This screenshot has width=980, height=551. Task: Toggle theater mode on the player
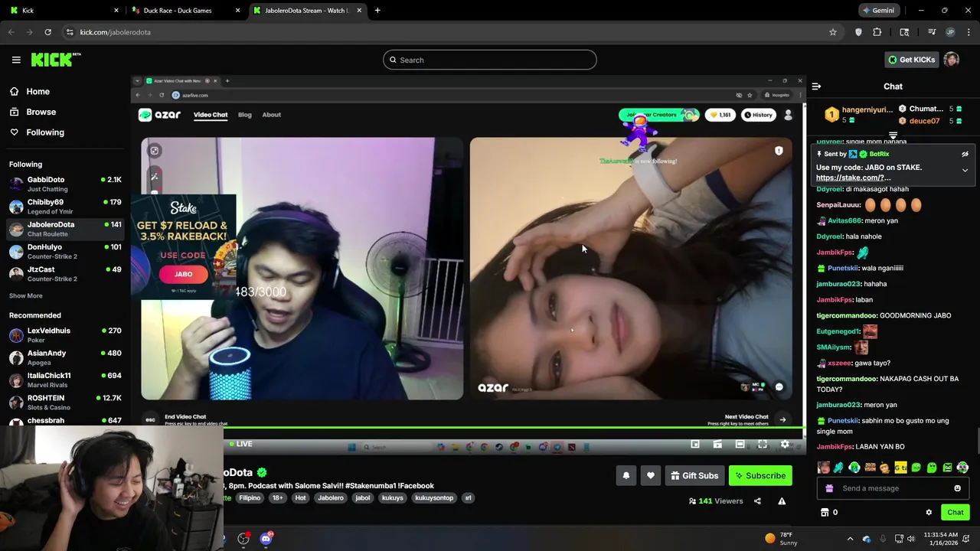(740, 444)
